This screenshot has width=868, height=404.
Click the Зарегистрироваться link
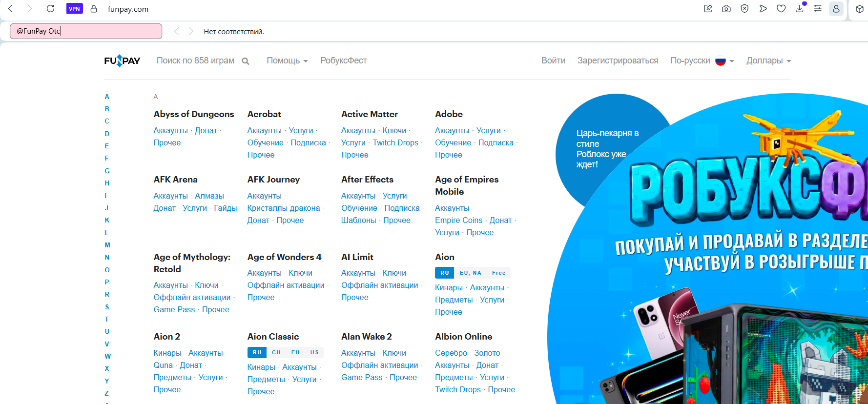[x=618, y=61]
